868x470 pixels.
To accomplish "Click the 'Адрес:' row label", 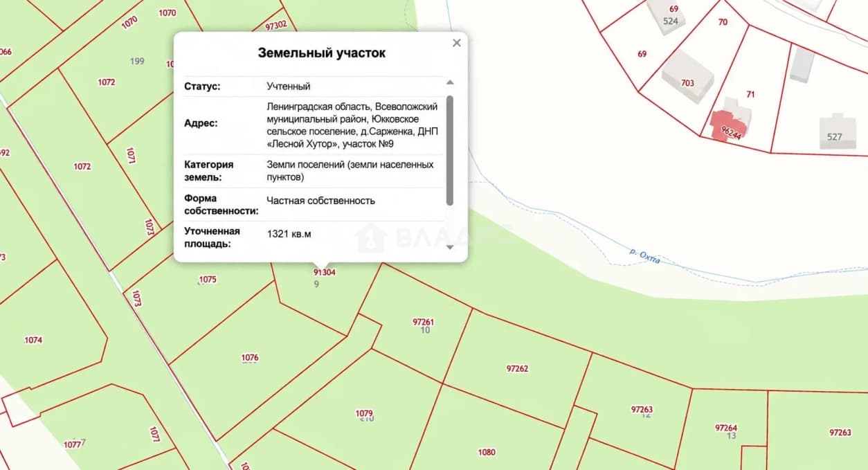I will coord(201,123).
